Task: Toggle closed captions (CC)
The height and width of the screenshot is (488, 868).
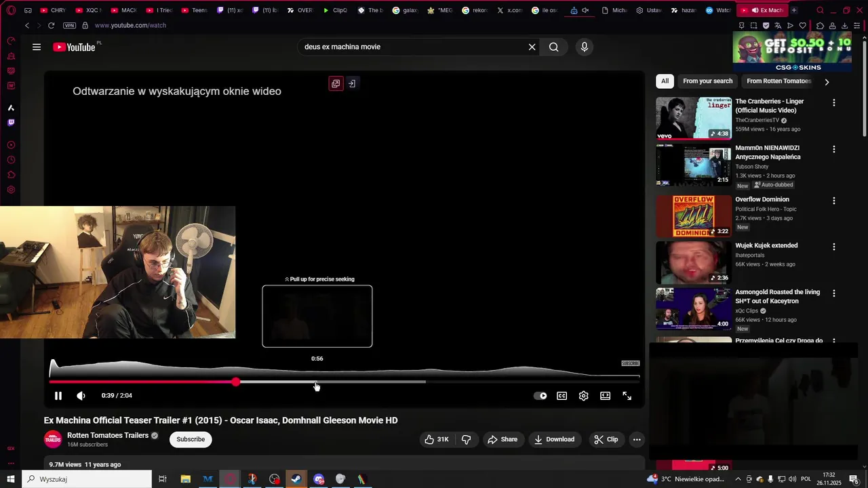Action: tap(562, 396)
